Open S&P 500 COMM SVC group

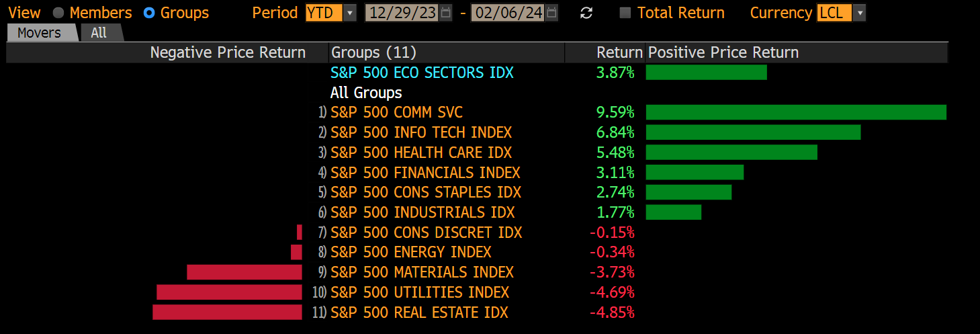click(396, 112)
